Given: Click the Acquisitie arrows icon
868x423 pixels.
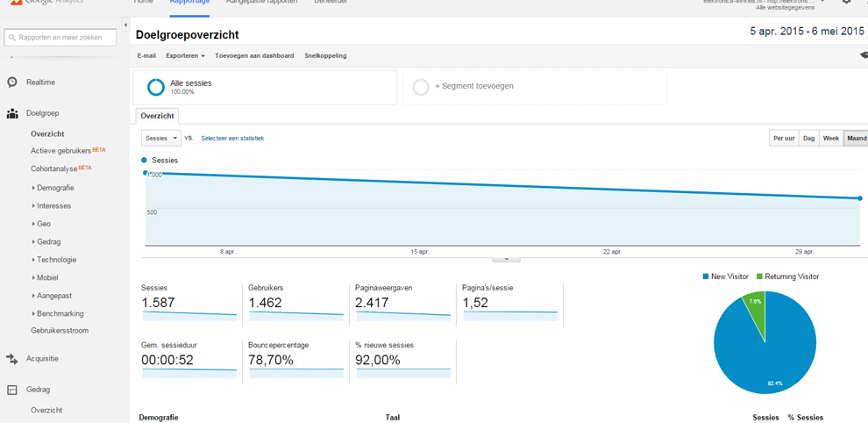Looking at the screenshot, I should coord(11,359).
